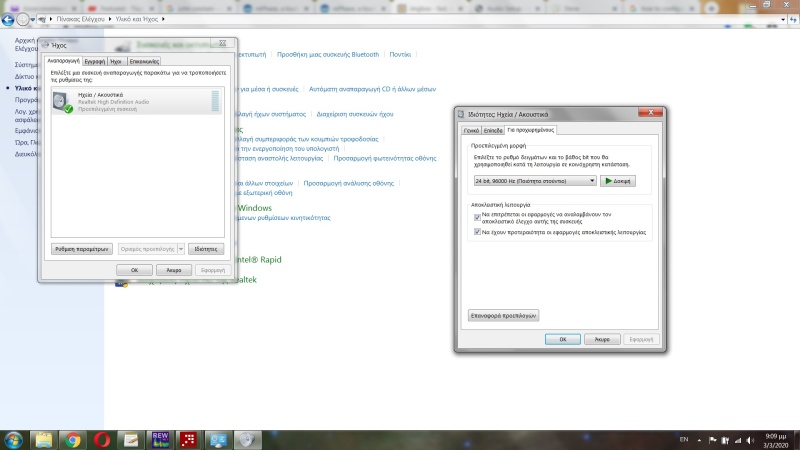The height and width of the screenshot is (450, 800).
Task: Click the power battery tray icon
Action: (x=725, y=440)
